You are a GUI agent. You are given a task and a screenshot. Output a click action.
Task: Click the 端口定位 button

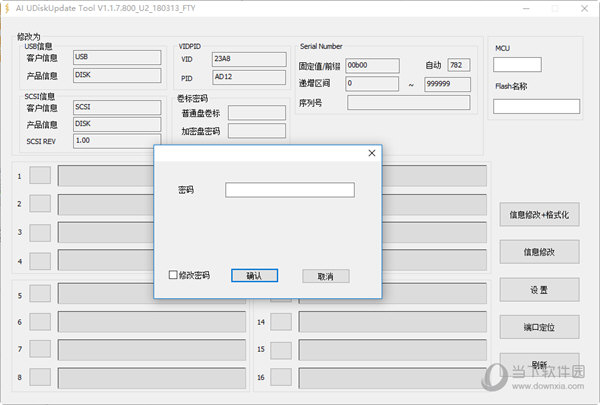tap(539, 327)
